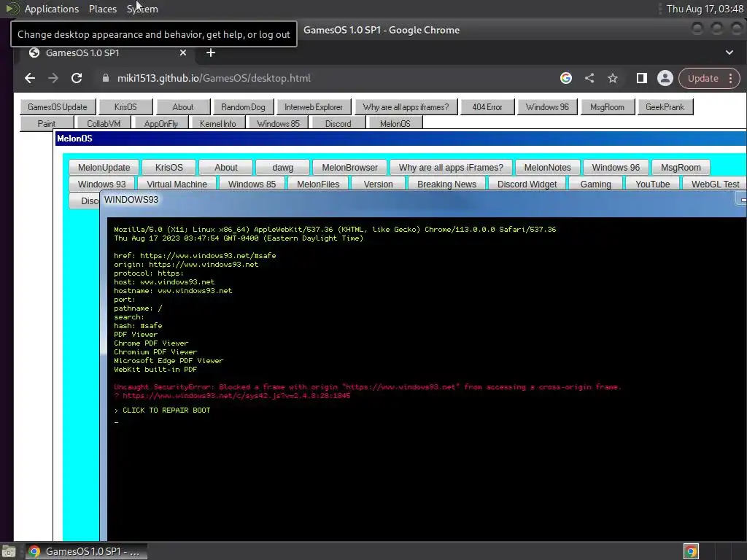The width and height of the screenshot is (747, 560).
Task: Click the lock icon in address bar
Action: tap(105, 78)
